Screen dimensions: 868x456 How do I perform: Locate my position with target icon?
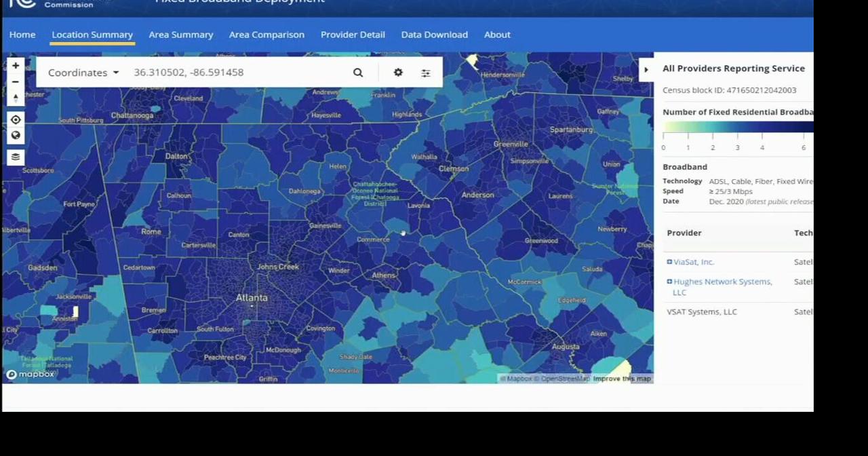tap(16, 119)
